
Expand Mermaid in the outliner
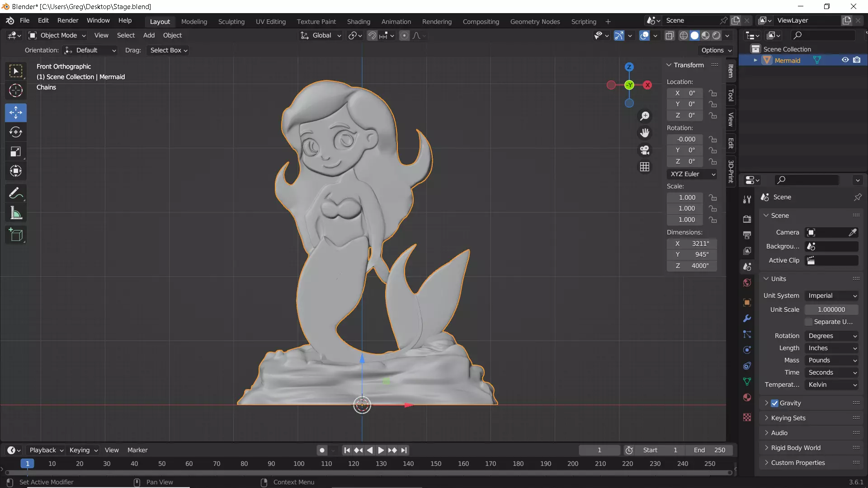755,60
